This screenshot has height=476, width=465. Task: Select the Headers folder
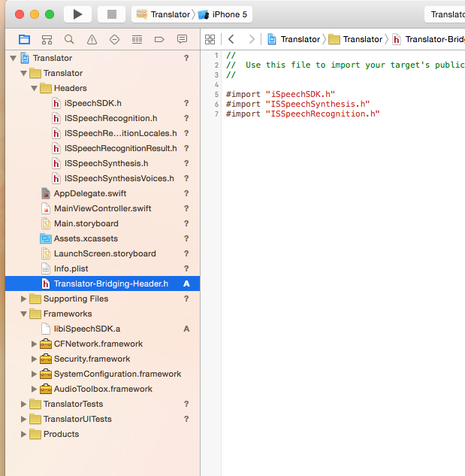click(102, 88)
